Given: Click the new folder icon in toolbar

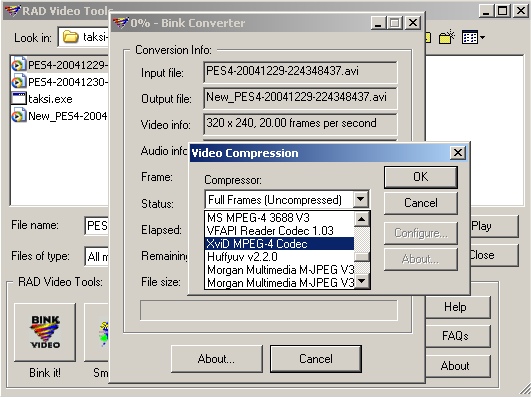Looking at the screenshot, I should pyautogui.click(x=447, y=37).
